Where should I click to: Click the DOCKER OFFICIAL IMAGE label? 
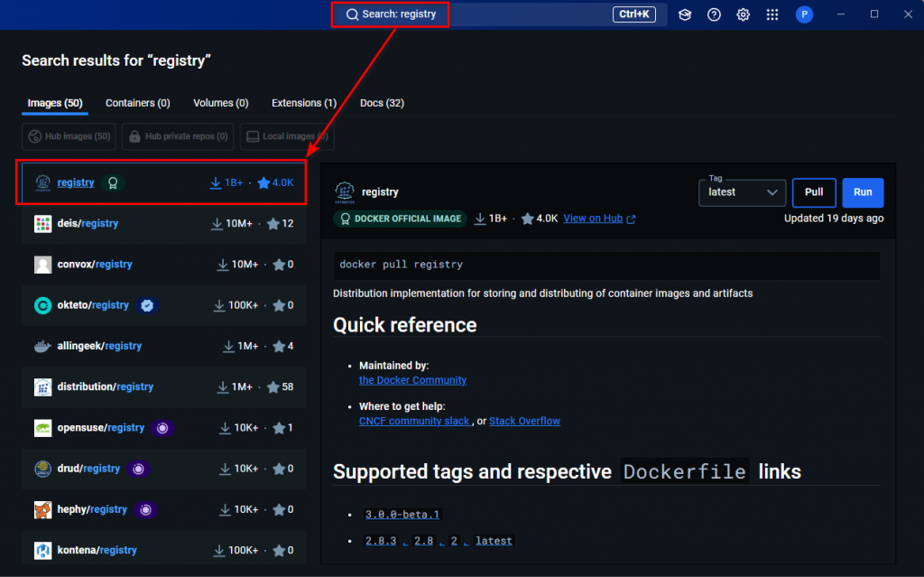pyautogui.click(x=400, y=219)
